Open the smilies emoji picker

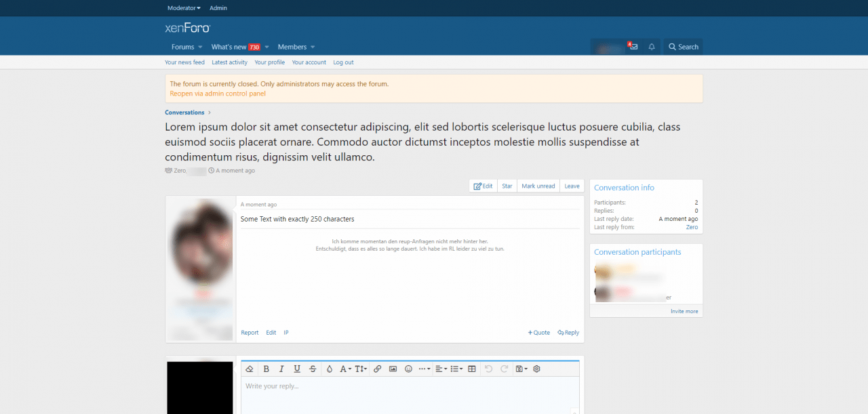click(408, 369)
